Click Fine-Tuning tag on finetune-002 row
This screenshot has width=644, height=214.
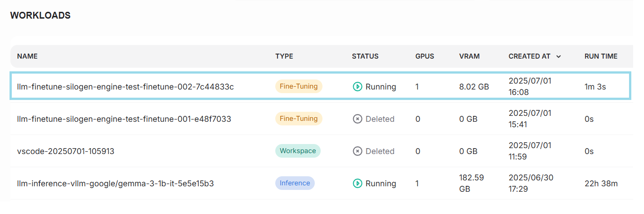click(298, 86)
